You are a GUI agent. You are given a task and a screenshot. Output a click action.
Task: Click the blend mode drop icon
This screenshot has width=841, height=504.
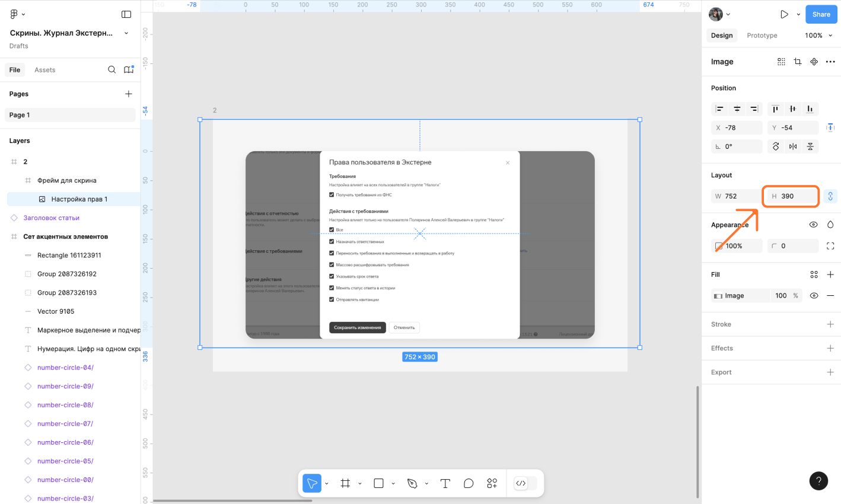[x=830, y=225]
